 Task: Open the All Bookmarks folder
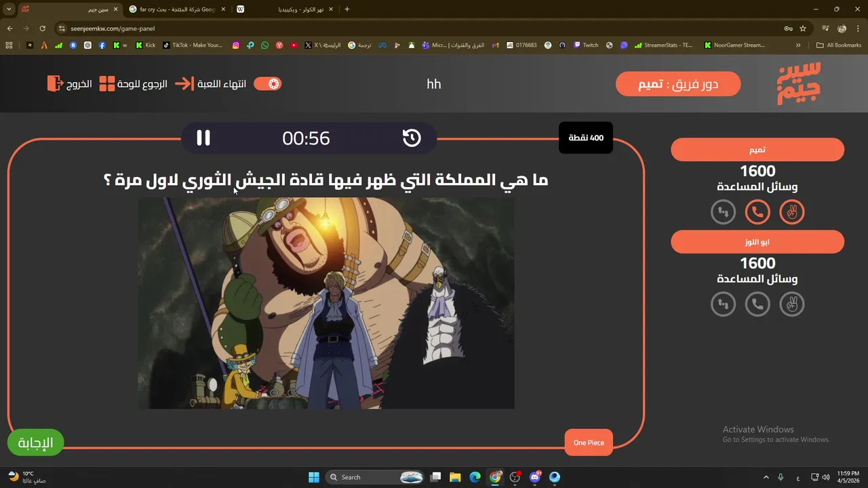click(x=840, y=45)
